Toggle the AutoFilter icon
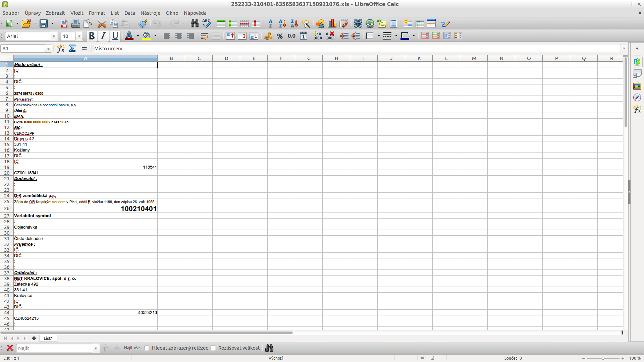The width and height of the screenshot is (644, 362). tap(306, 23)
